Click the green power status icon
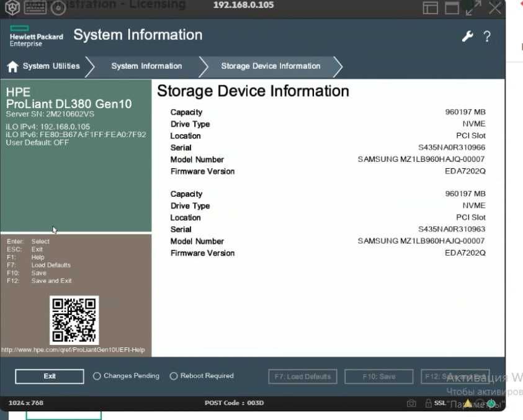 [x=491, y=404]
